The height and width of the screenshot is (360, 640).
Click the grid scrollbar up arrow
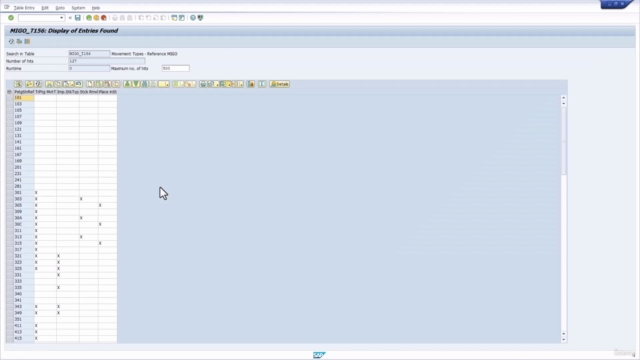(564, 98)
